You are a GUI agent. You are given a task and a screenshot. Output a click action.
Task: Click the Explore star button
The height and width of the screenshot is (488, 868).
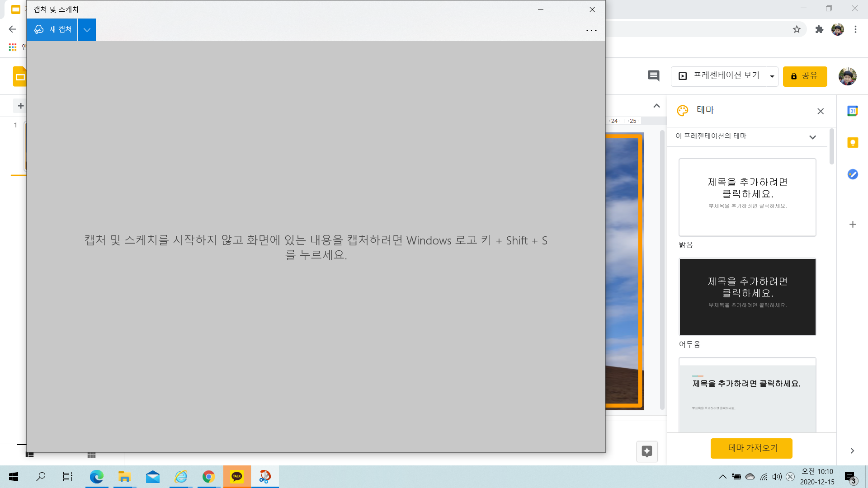click(647, 451)
